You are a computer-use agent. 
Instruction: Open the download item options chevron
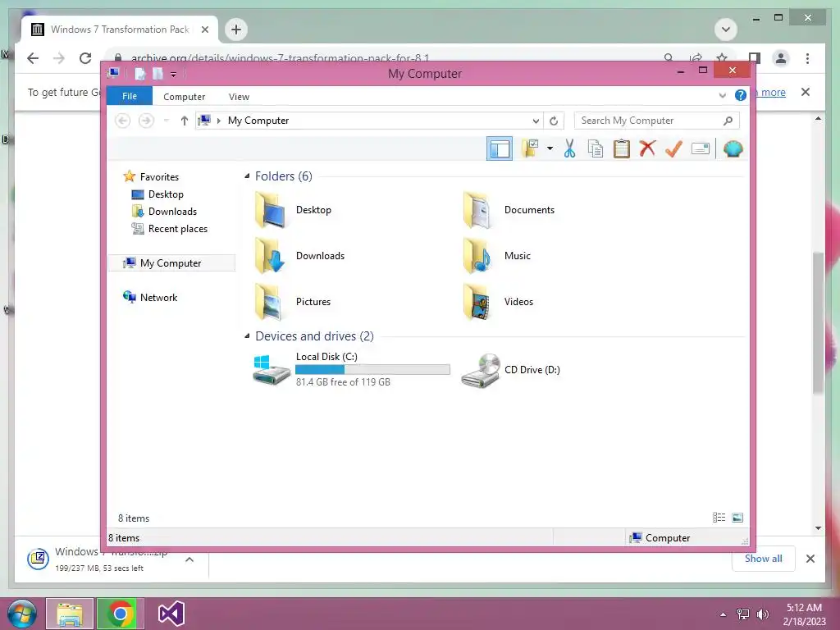click(189, 559)
